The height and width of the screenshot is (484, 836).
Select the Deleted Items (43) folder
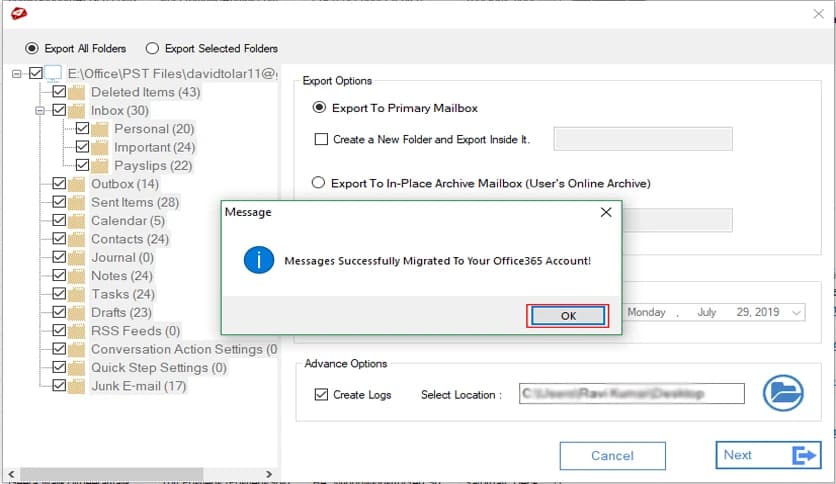[x=146, y=92]
